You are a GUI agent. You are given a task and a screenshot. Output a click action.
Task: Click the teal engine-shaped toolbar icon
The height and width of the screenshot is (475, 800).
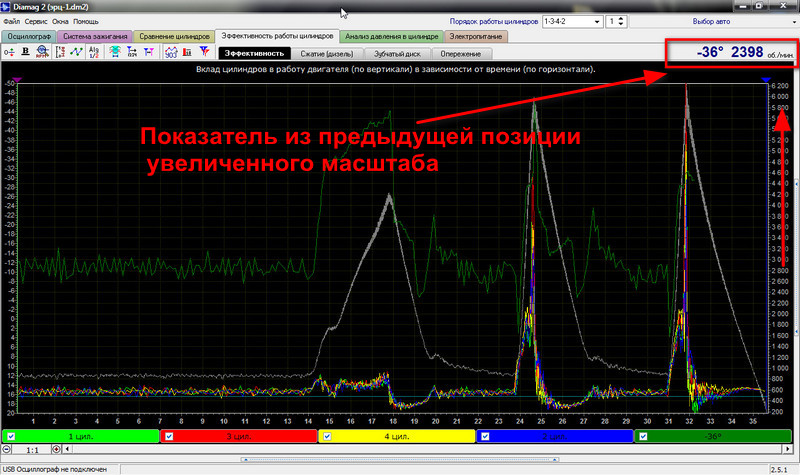tap(115, 52)
